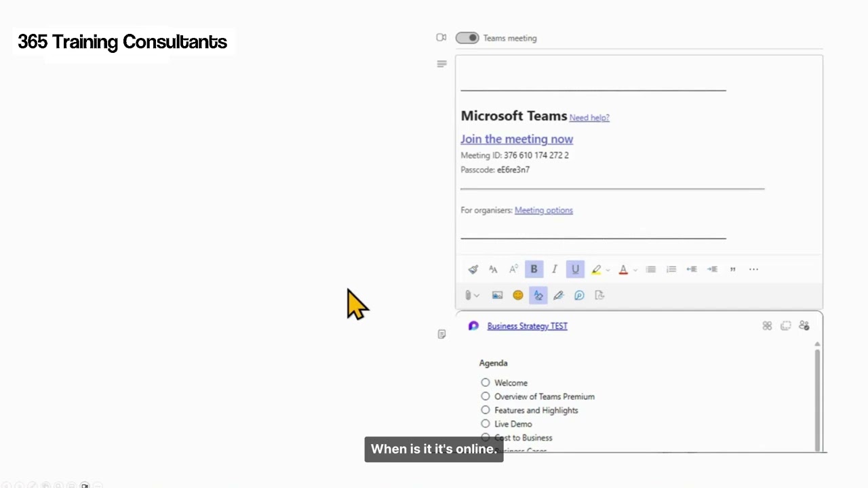
Task: Open the people access icon in Loop header
Action: point(804,326)
